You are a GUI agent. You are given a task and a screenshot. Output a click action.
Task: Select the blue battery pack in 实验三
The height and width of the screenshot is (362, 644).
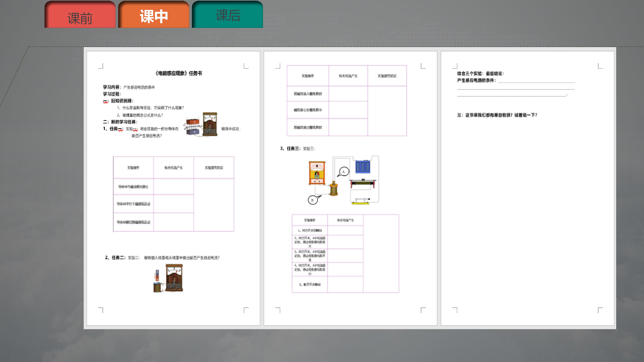362,167
